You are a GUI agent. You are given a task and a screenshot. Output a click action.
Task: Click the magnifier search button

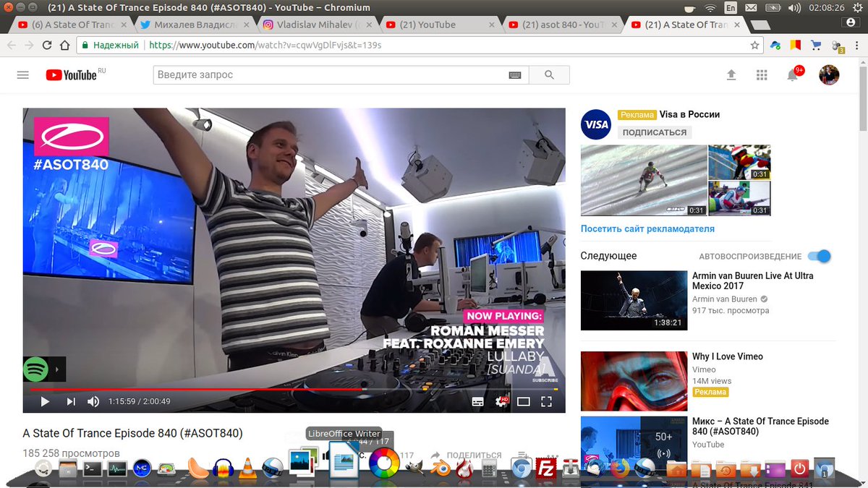coord(549,75)
